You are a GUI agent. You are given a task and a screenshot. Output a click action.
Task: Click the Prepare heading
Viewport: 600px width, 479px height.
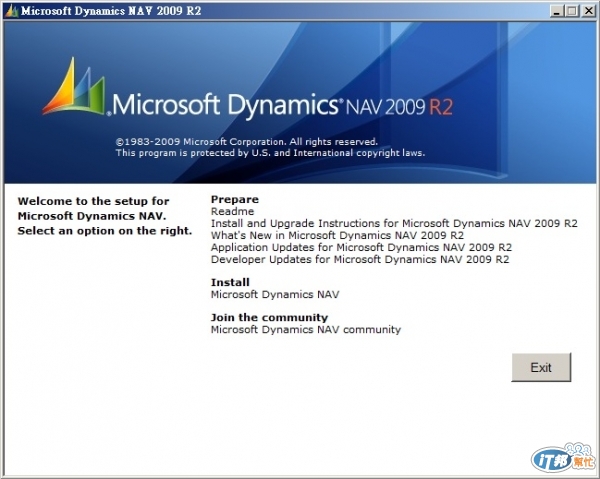tap(235, 199)
